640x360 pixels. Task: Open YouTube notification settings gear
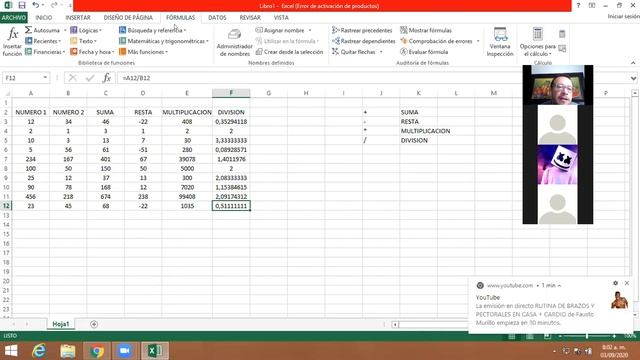(x=616, y=283)
